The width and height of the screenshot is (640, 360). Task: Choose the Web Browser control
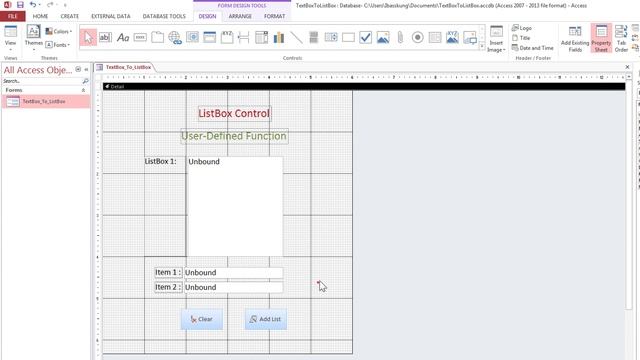[192, 38]
